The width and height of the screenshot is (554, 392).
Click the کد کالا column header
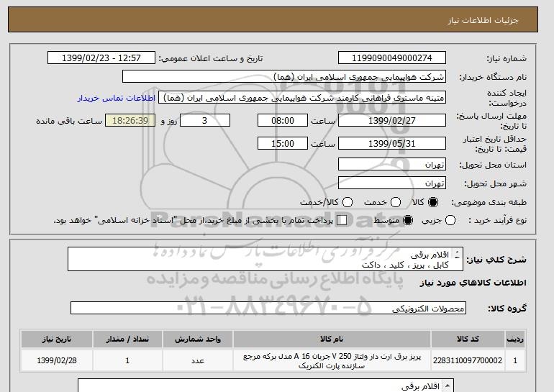point(468,339)
